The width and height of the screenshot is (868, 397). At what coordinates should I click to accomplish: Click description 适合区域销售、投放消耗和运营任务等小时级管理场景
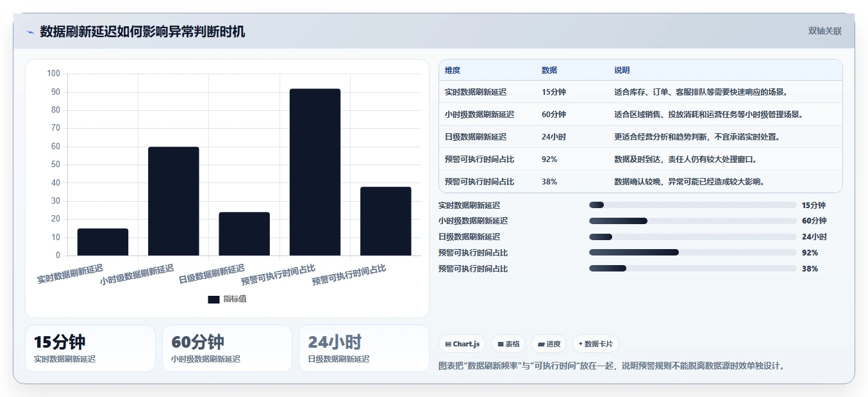tap(708, 115)
